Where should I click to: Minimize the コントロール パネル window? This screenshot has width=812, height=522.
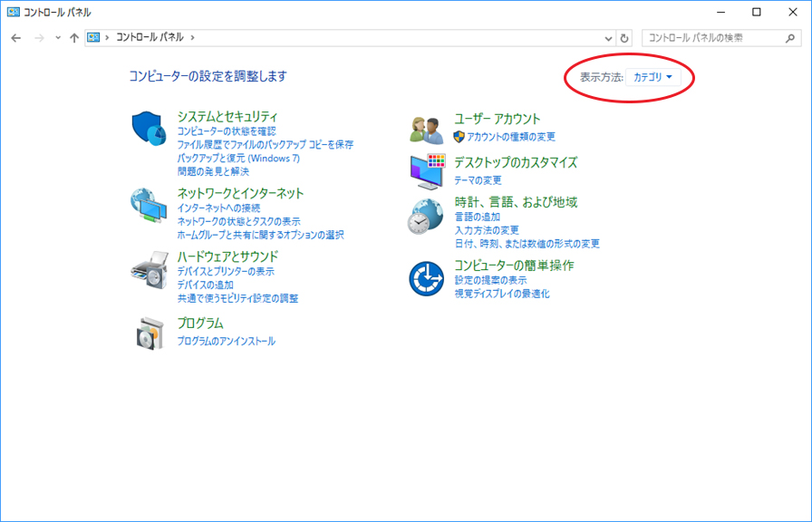[720, 12]
